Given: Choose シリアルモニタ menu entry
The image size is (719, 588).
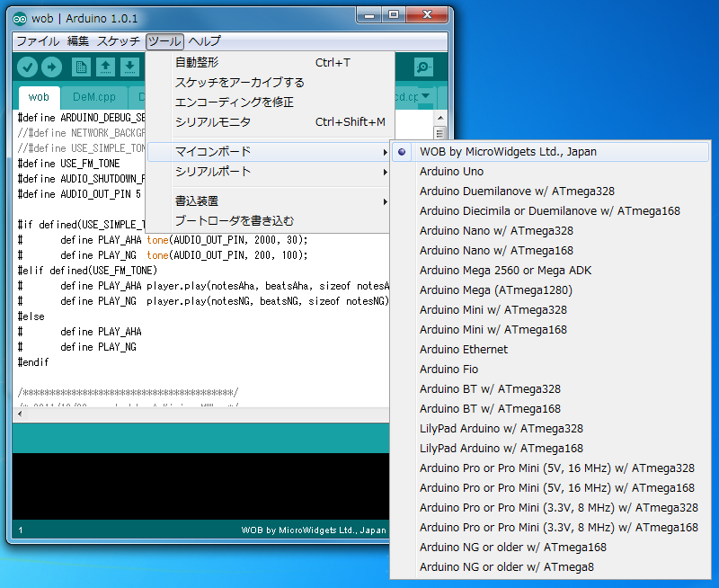Looking at the screenshot, I should point(269,122).
